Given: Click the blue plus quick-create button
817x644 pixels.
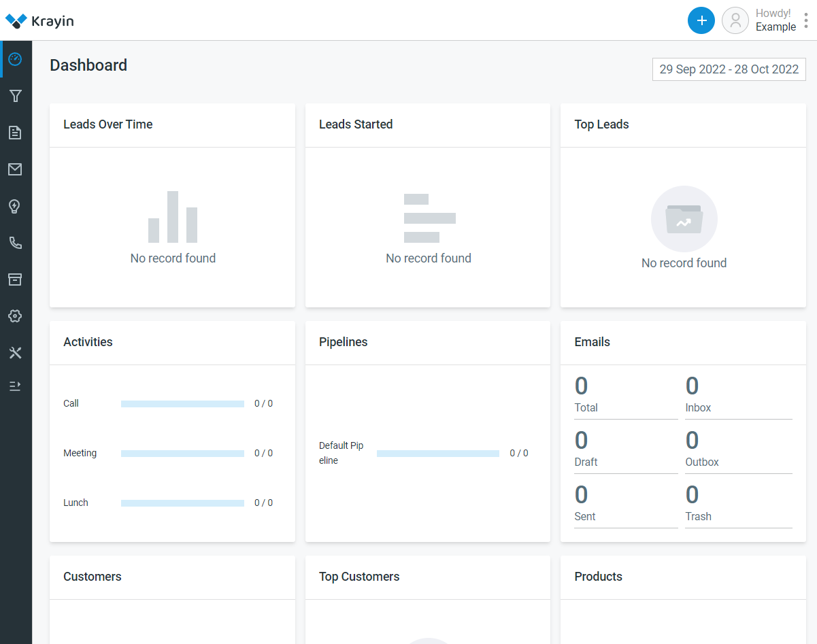Looking at the screenshot, I should point(701,20).
